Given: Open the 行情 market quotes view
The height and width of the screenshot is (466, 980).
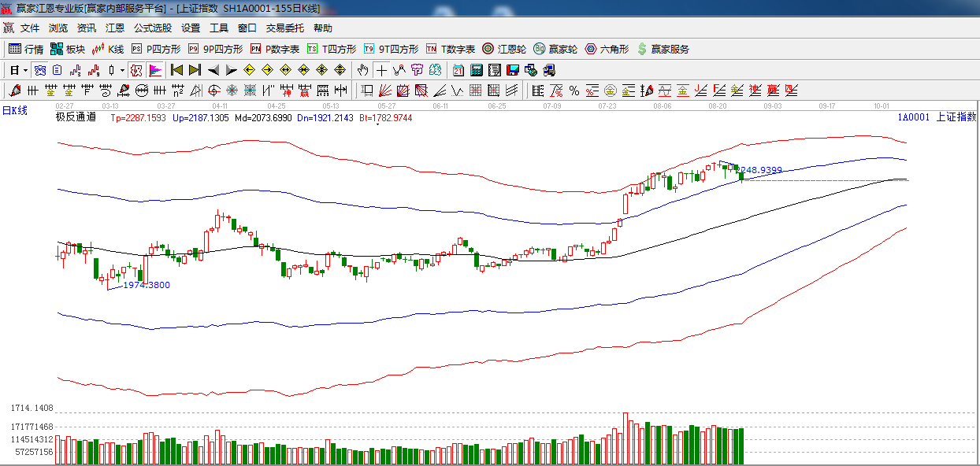Looking at the screenshot, I should pyautogui.click(x=26, y=49).
